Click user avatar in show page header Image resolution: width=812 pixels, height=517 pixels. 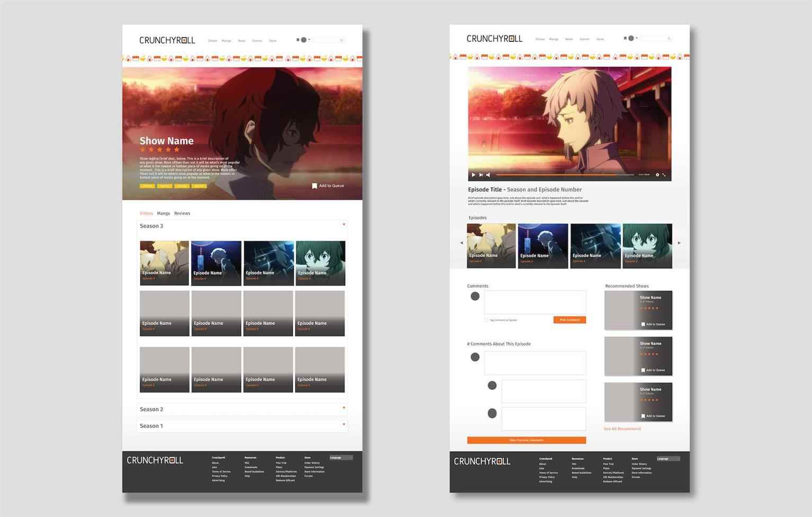click(304, 40)
